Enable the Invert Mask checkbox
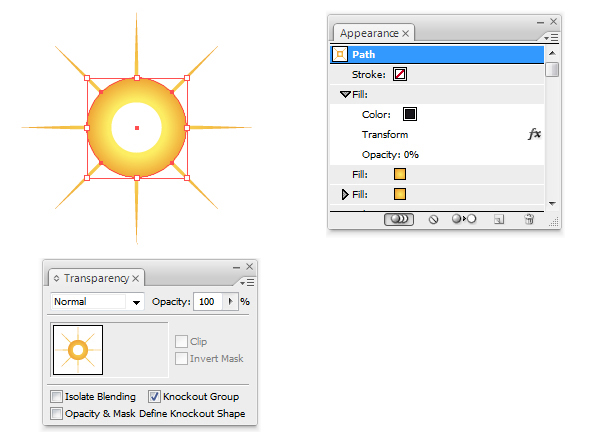The width and height of the screenshot is (600, 432). tap(181, 359)
